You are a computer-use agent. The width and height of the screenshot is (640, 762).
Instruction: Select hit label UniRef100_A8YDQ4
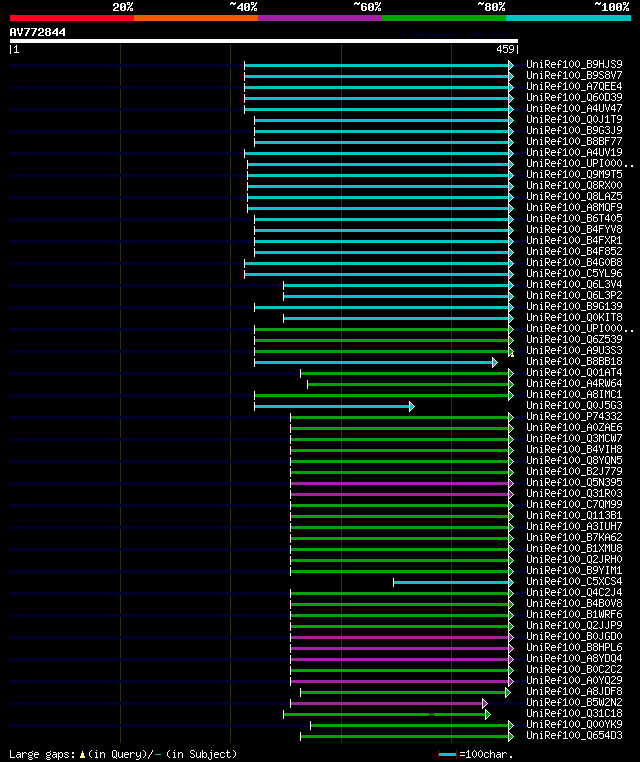(x=574, y=658)
